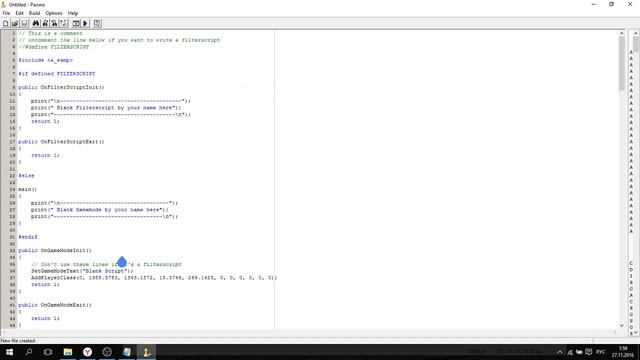This screenshot has height=360, width=640.
Task: Click the Find Next toolbar icon
Action: click(45, 23)
